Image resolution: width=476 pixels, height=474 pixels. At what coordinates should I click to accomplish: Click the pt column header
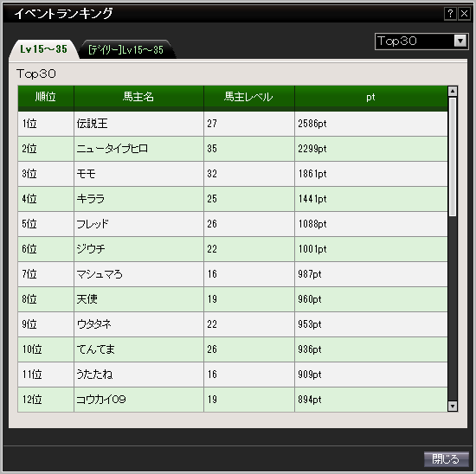pyautogui.click(x=371, y=98)
